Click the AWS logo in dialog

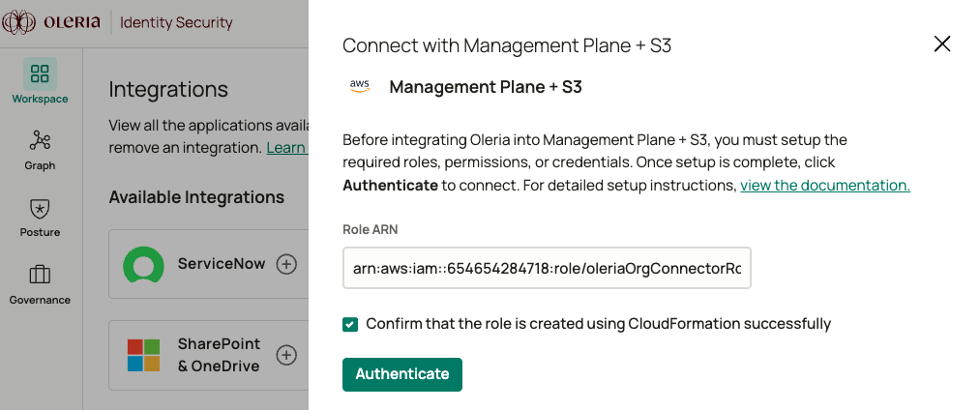[x=360, y=86]
